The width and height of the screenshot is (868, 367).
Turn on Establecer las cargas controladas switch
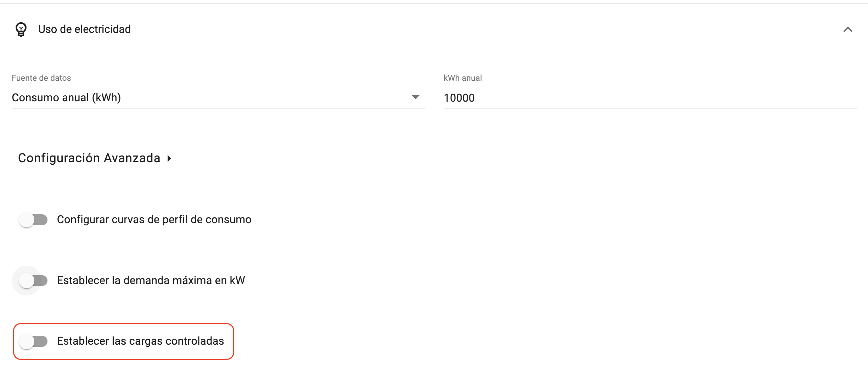[33, 341]
